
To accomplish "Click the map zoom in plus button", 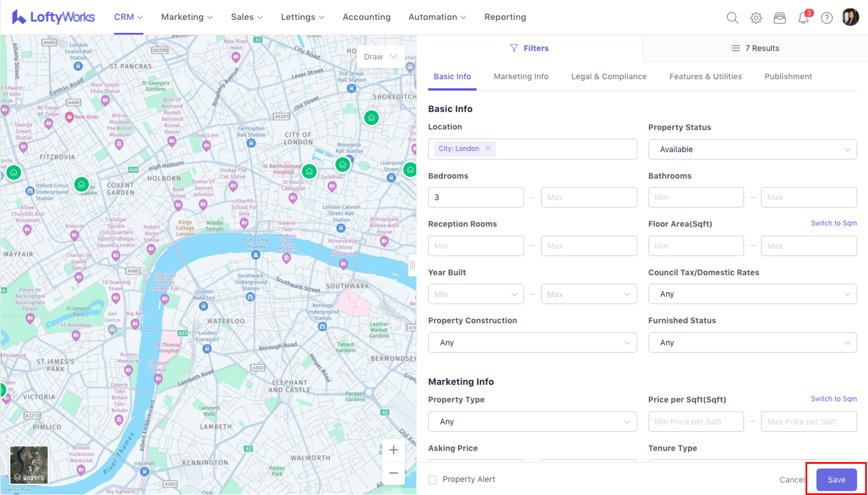I will (393, 450).
